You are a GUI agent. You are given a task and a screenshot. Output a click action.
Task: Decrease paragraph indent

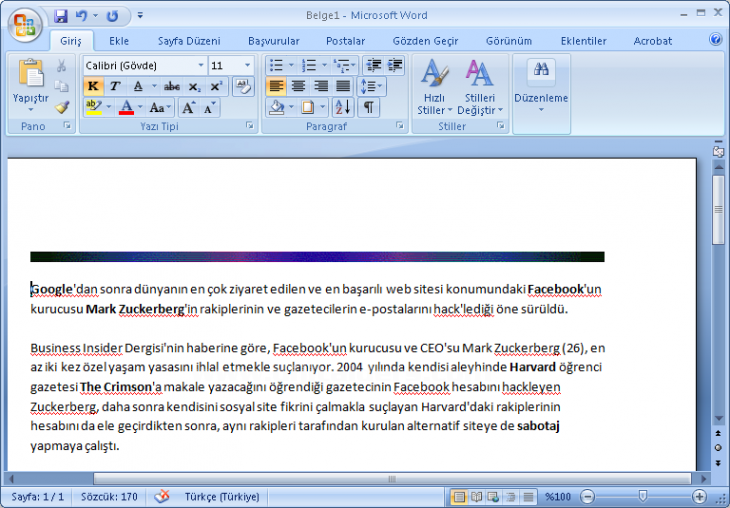point(373,65)
